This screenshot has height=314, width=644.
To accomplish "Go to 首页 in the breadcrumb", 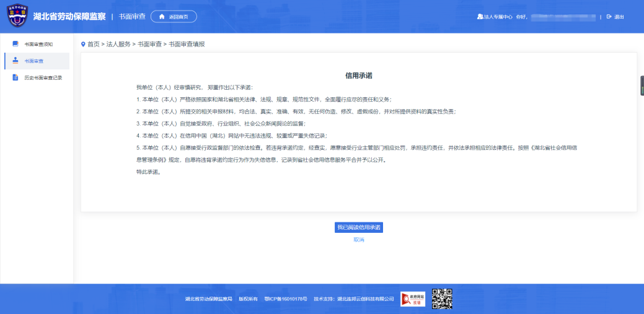I will [x=93, y=45].
